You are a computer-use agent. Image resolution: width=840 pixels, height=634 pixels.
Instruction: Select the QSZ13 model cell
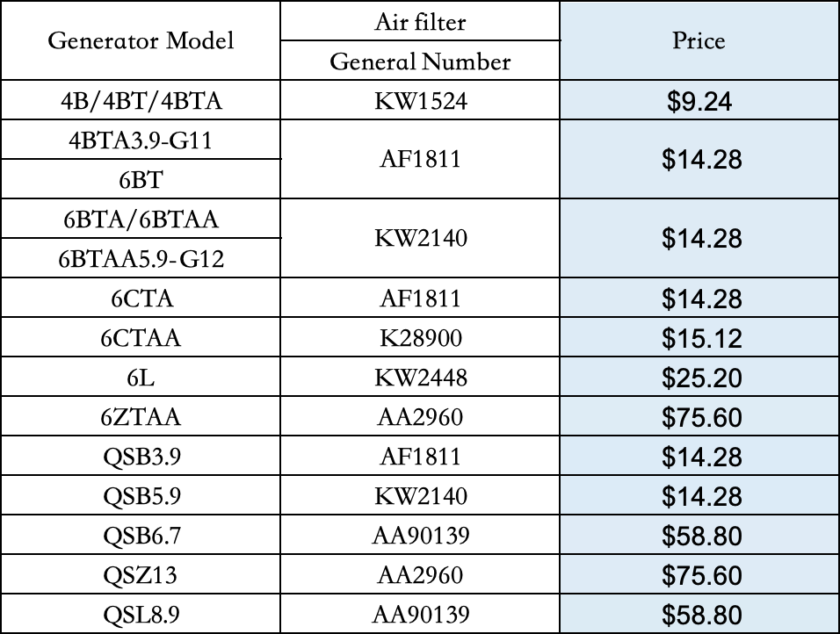[141, 575]
